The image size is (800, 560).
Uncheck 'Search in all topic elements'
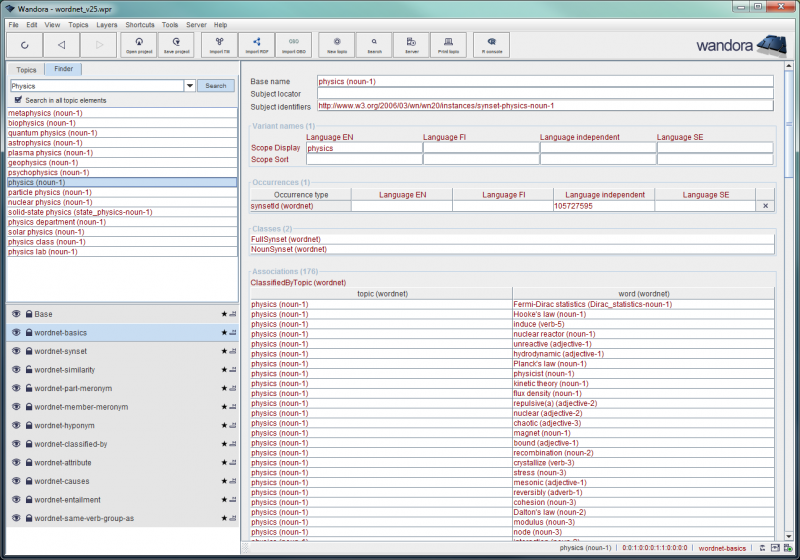(x=18, y=100)
